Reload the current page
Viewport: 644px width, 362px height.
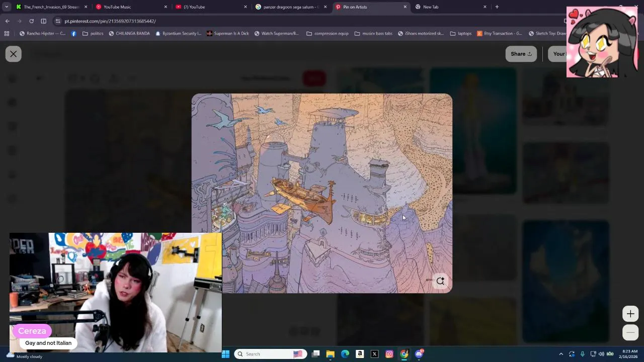(31, 21)
